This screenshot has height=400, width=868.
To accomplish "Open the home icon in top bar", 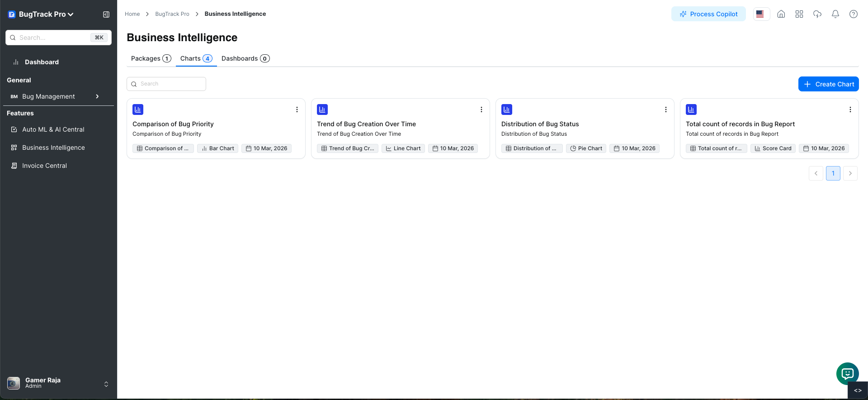I will [x=781, y=14].
